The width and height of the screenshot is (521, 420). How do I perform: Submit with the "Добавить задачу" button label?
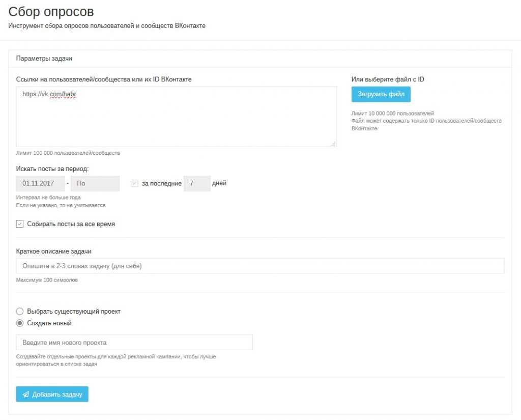click(x=57, y=395)
